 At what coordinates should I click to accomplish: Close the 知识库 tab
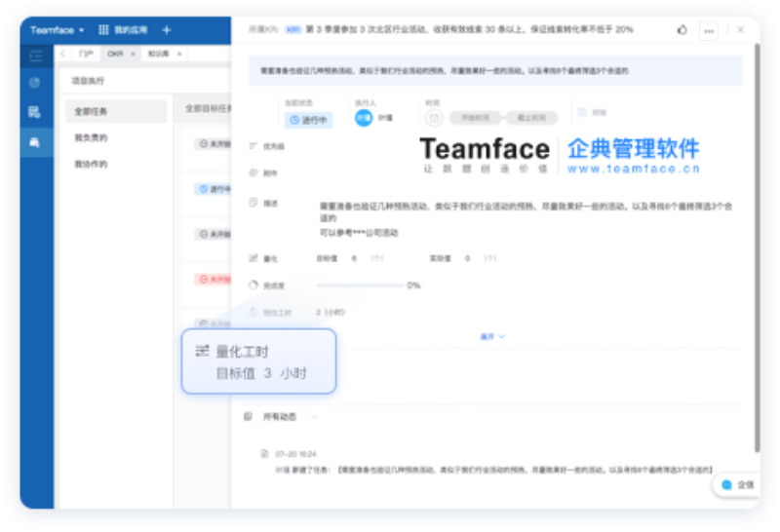pos(179,55)
